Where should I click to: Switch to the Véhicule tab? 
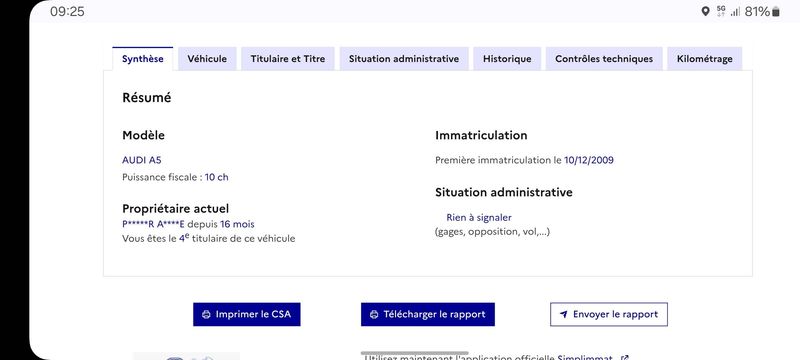207,59
